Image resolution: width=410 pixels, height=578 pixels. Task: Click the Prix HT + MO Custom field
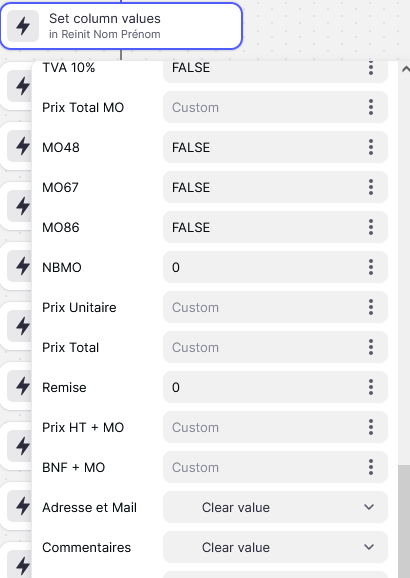(275, 427)
